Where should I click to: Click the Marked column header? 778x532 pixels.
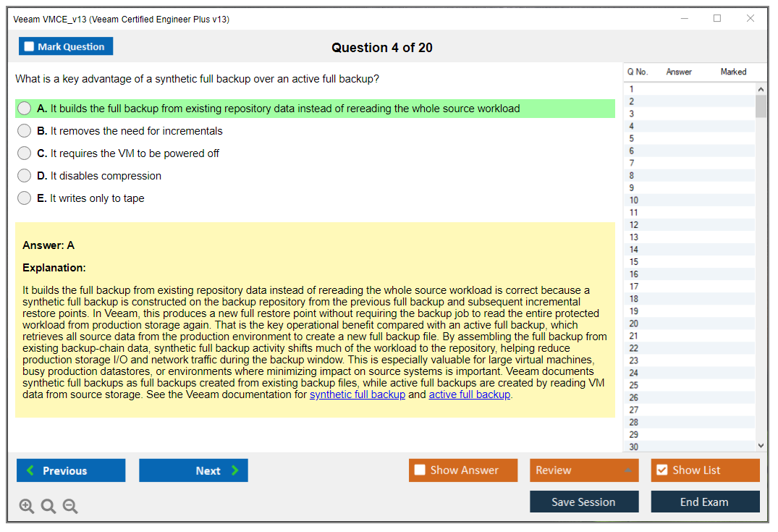(x=733, y=72)
